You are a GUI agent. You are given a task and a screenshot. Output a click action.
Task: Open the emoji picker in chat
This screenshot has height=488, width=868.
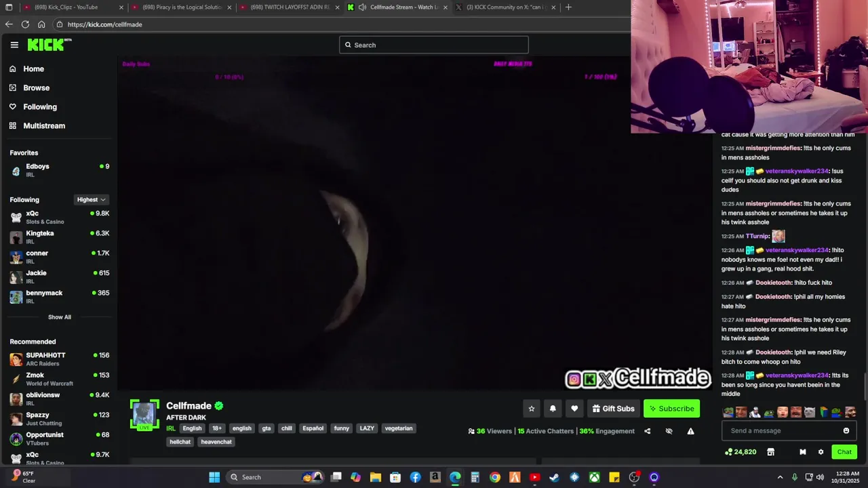(846, 430)
